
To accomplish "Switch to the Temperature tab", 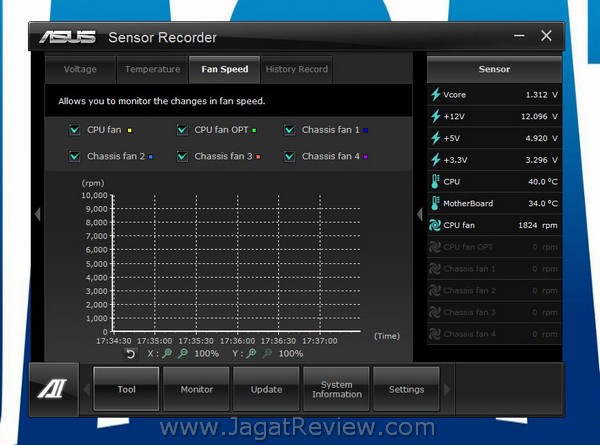I will click(152, 69).
